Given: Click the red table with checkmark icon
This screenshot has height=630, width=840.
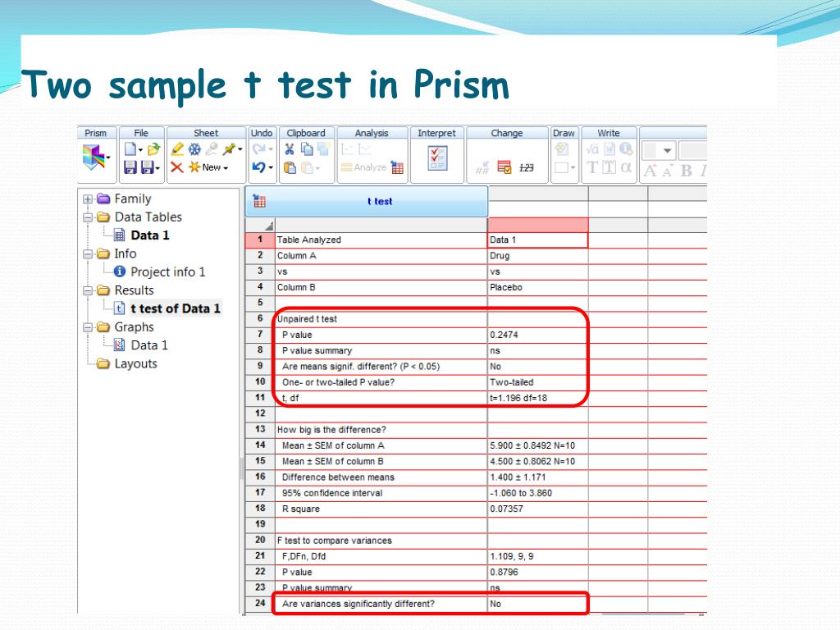Looking at the screenshot, I should point(504,167).
